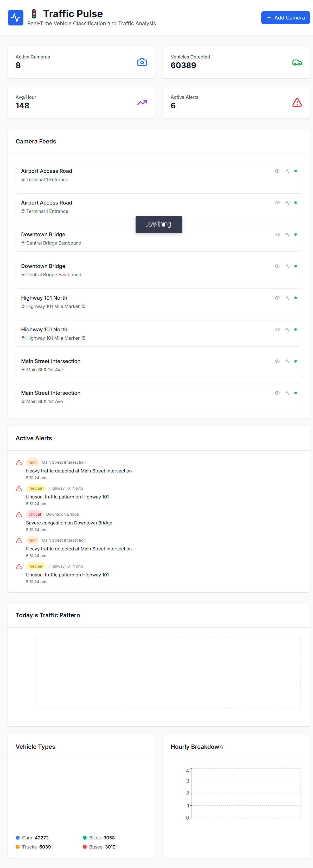Click the red Buses legend color dot
The height and width of the screenshot is (868, 313).
pos(85,847)
